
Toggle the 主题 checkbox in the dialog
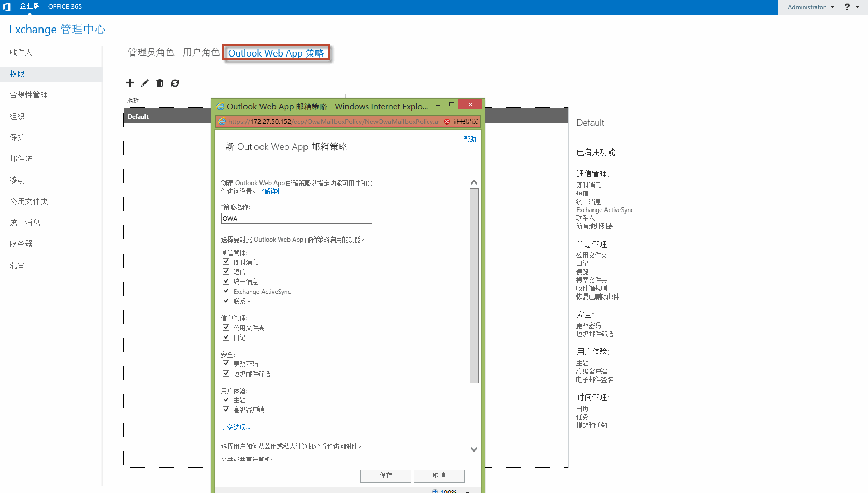point(226,400)
